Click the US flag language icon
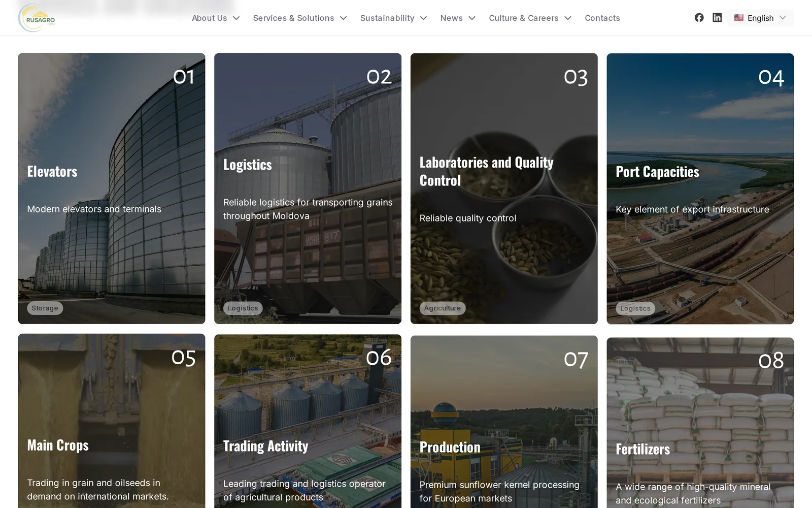Image resolution: width=812 pixels, height=508 pixels. click(738, 18)
